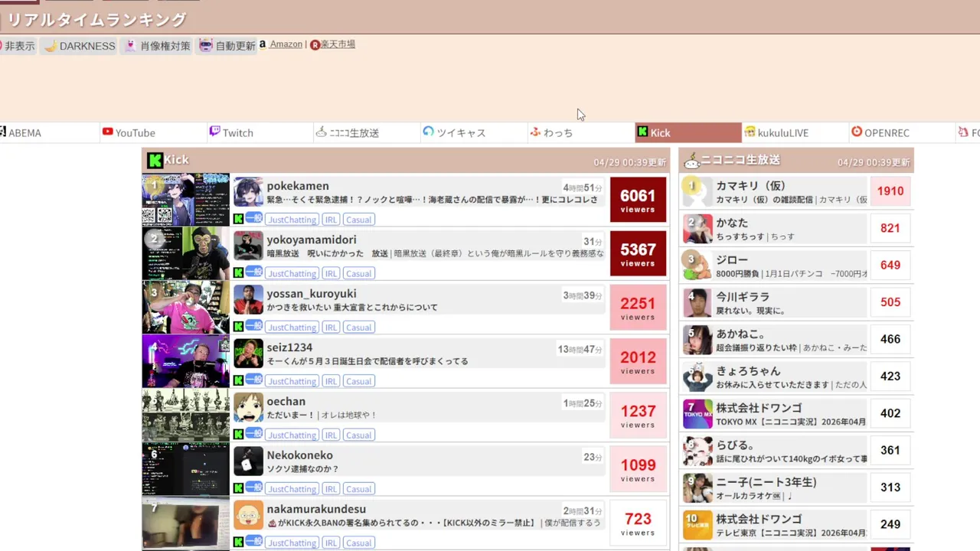Switch to the kukuluLIVE tab
980x551 pixels.
795,132
